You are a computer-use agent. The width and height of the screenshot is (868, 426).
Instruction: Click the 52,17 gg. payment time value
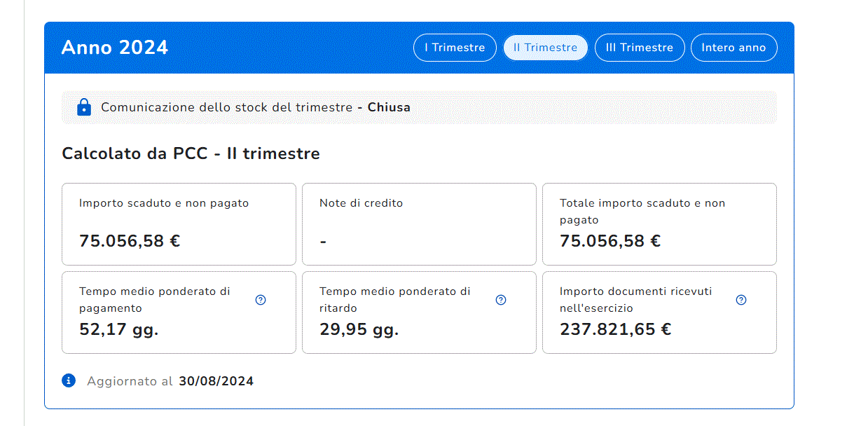118,329
